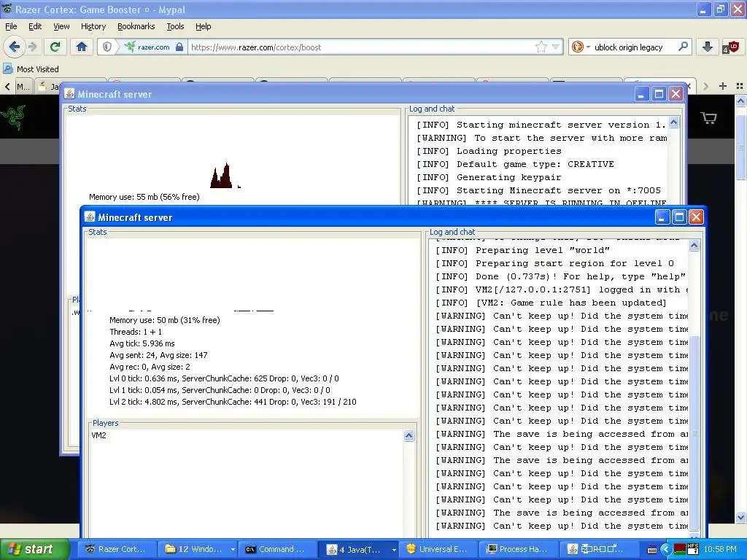
Task: Click the front server Memory use: 50 mb text
Action: coord(164,320)
